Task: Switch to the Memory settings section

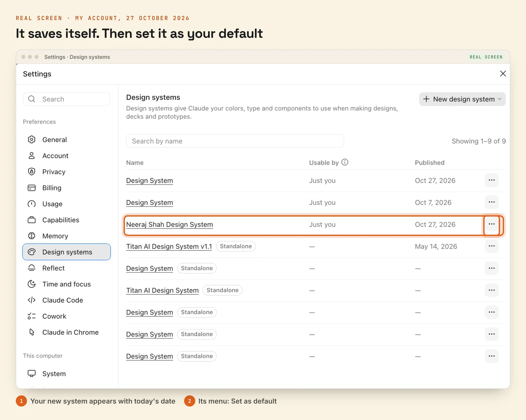Action: pyautogui.click(x=66, y=236)
